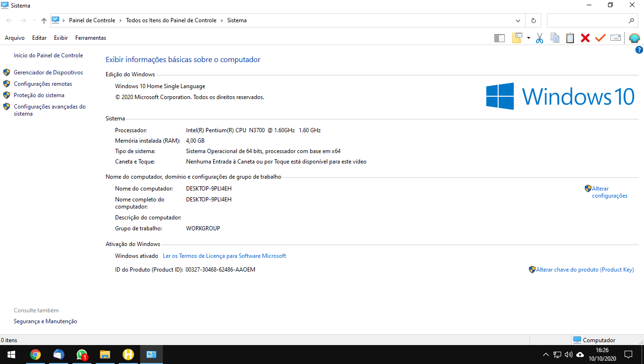Open Início do Painel de Controle link
Image resolution: width=644 pixels, height=364 pixels.
[48, 55]
